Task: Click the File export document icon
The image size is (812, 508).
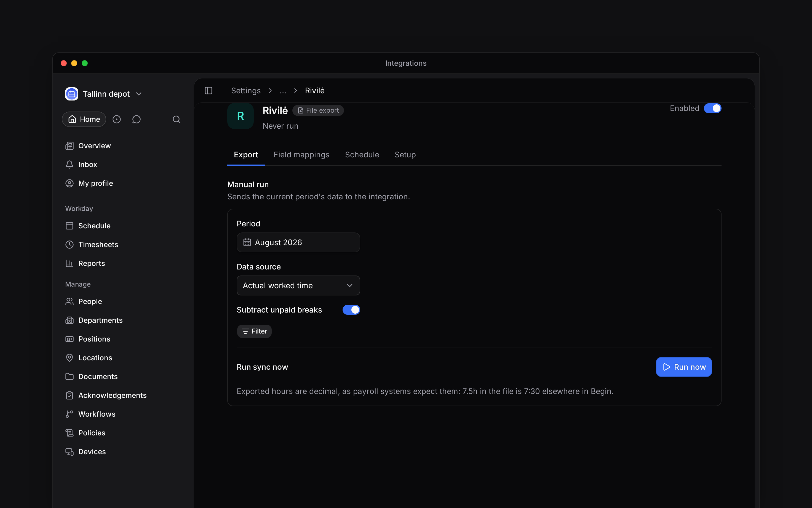Action: (301, 110)
